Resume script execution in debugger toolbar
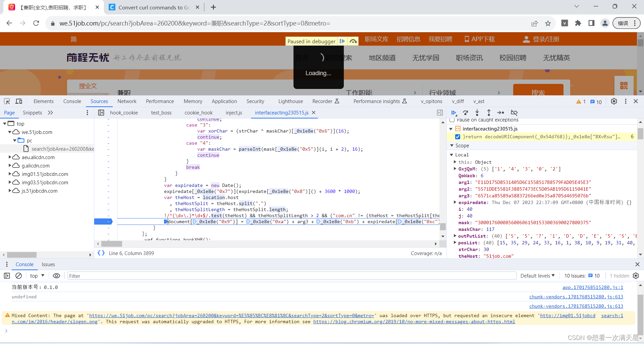The width and height of the screenshot is (644, 344). pyautogui.click(x=454, y=113)
